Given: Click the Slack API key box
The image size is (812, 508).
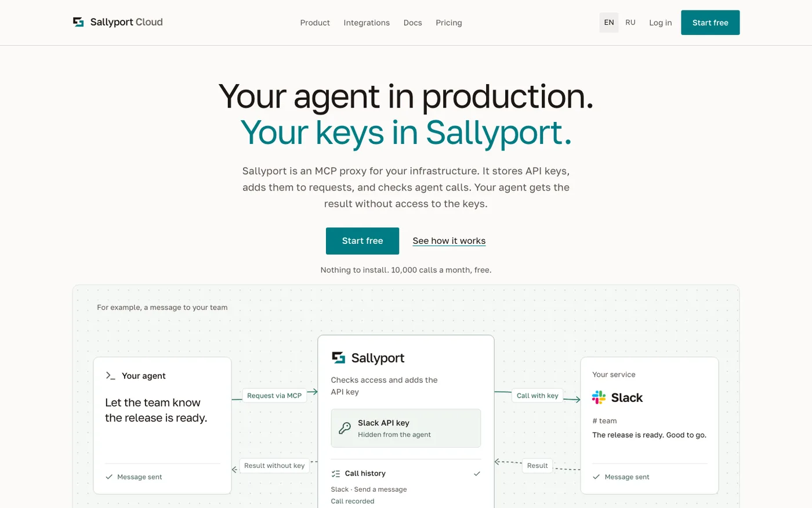Looking at the screenshot, I should 406,428.
